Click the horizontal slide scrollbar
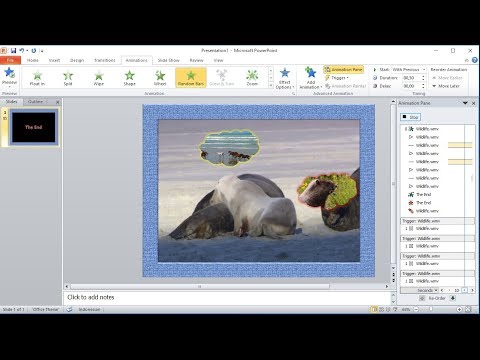The width and height of the screenshot is (480, 360). 200,287
